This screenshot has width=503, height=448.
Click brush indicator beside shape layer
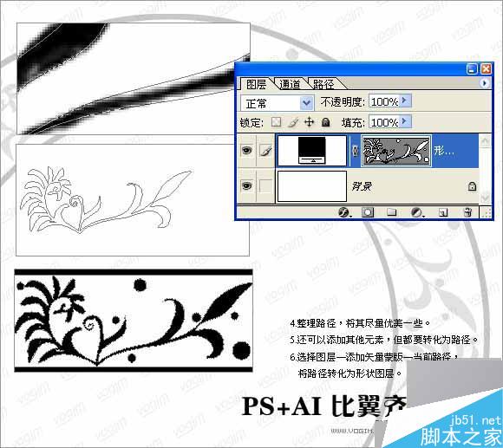265,150
